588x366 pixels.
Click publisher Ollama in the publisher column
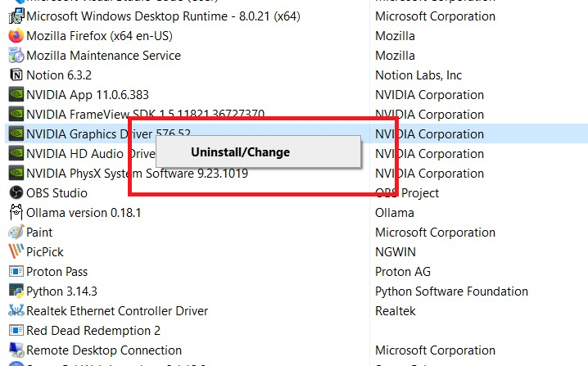tap(395, 213)
